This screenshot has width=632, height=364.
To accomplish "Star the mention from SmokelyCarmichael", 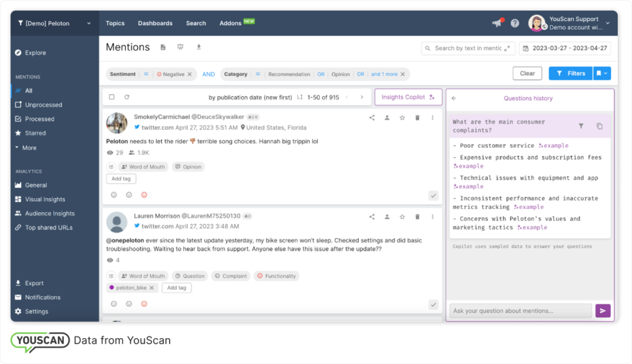I will pos(402,117).
